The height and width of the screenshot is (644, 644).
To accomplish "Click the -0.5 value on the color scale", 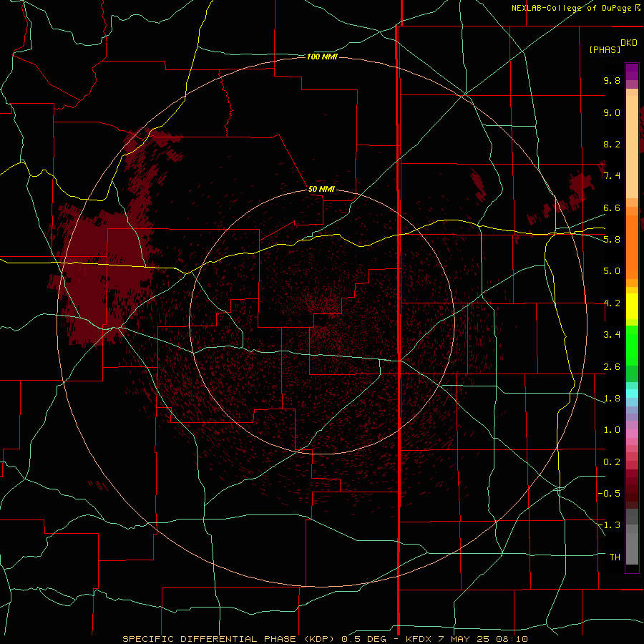I will tap(609, 494).
